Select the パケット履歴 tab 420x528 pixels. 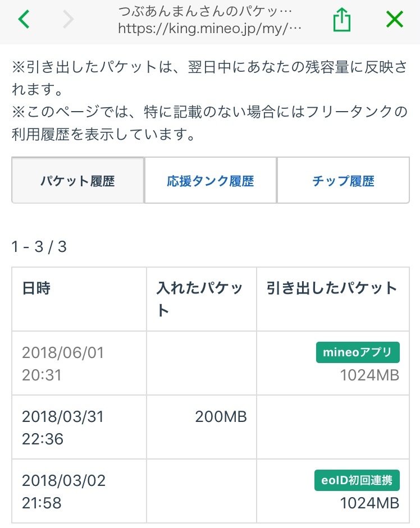(x=77, y=181)
